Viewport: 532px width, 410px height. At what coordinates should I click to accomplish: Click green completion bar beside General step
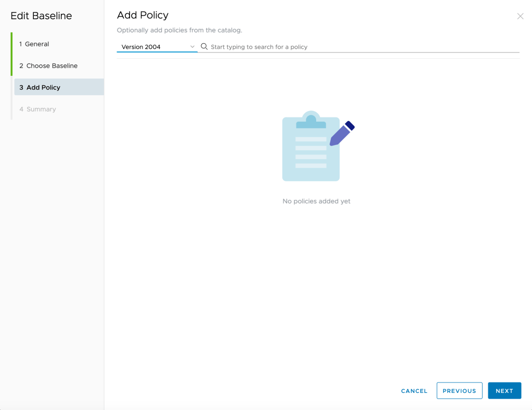tap(11, 44)
